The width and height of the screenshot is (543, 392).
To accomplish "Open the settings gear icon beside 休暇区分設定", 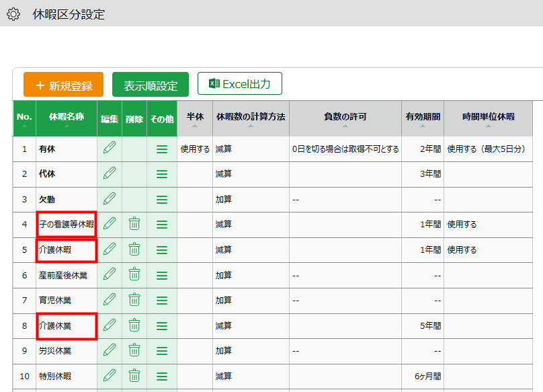I will 13,14.
